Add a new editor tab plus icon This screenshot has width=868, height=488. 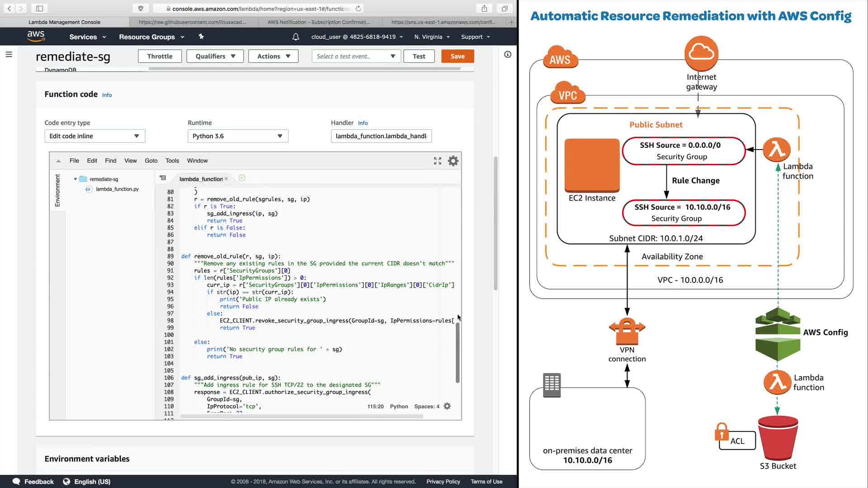(x=242, y=178)
